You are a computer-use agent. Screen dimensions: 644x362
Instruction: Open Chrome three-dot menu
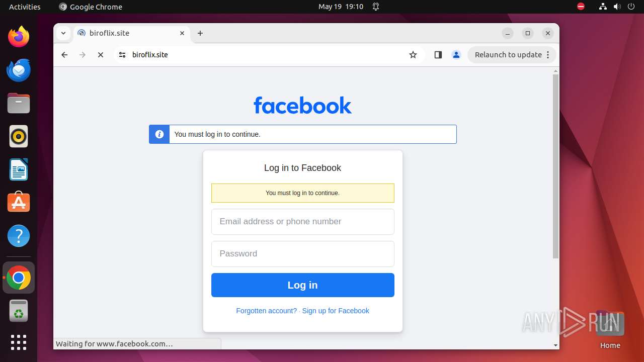[x=548, y=55]
